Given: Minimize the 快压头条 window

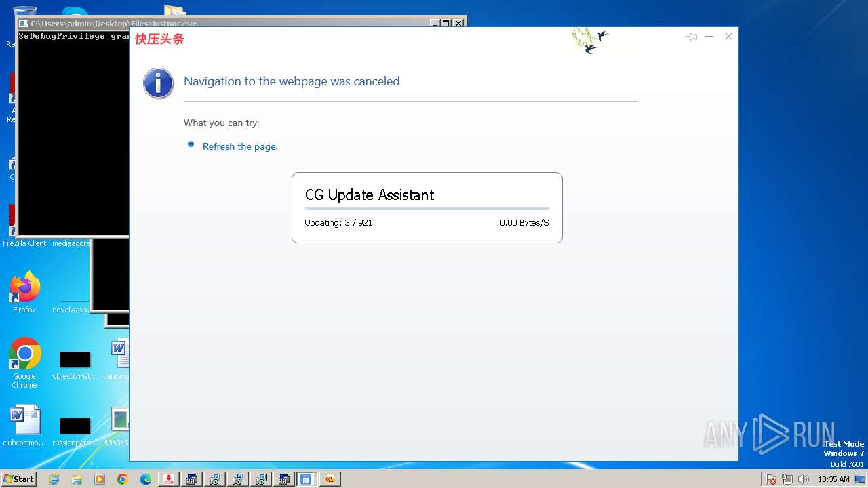Looking at the screenshot, I should click(709, 37).
